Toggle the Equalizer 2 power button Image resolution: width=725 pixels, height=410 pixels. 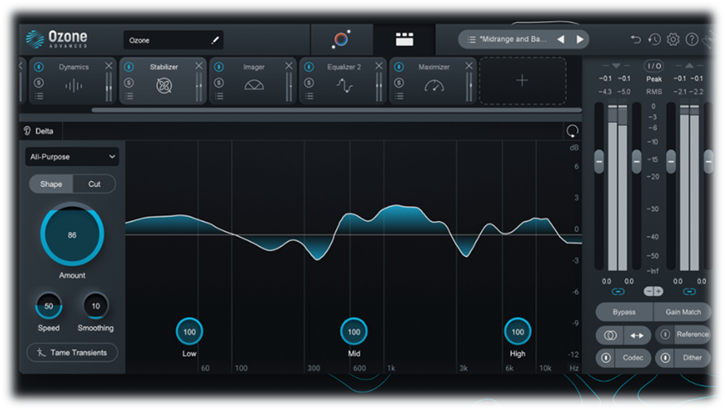309,67
